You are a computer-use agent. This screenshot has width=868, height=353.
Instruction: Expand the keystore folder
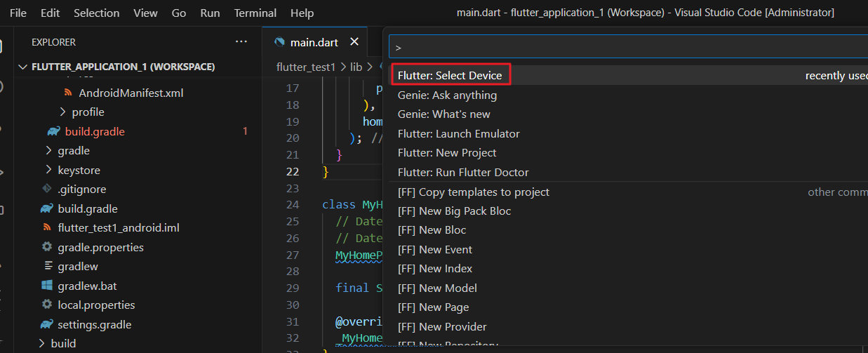(48, 170)
